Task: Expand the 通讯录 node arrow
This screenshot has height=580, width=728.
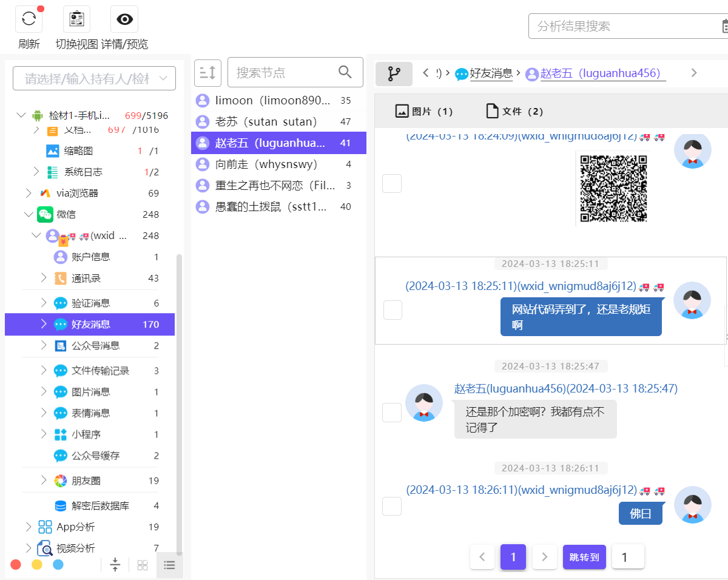Action: point(44,278)
